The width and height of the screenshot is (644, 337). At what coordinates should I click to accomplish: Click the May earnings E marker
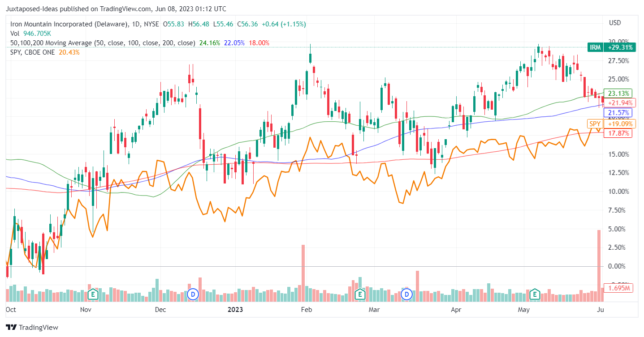pyautogui.click(x=534, y=294)
